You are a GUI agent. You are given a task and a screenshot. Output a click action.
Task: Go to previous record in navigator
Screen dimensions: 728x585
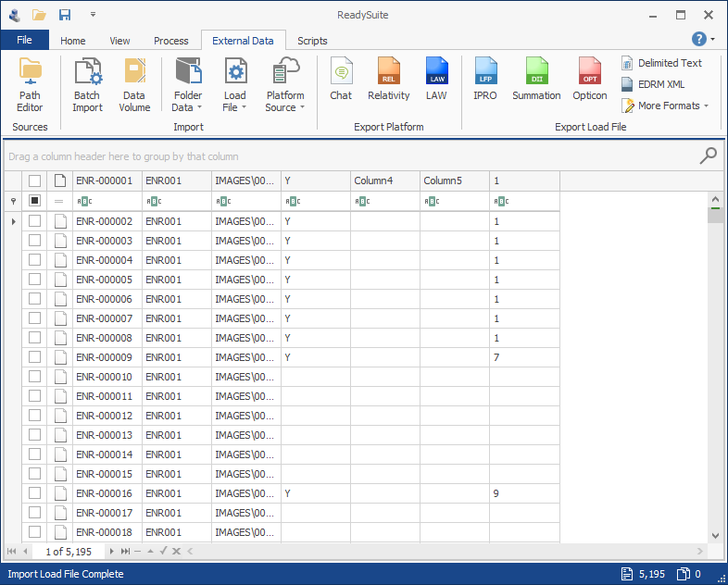pyautogui.click(x=25, y=551)
